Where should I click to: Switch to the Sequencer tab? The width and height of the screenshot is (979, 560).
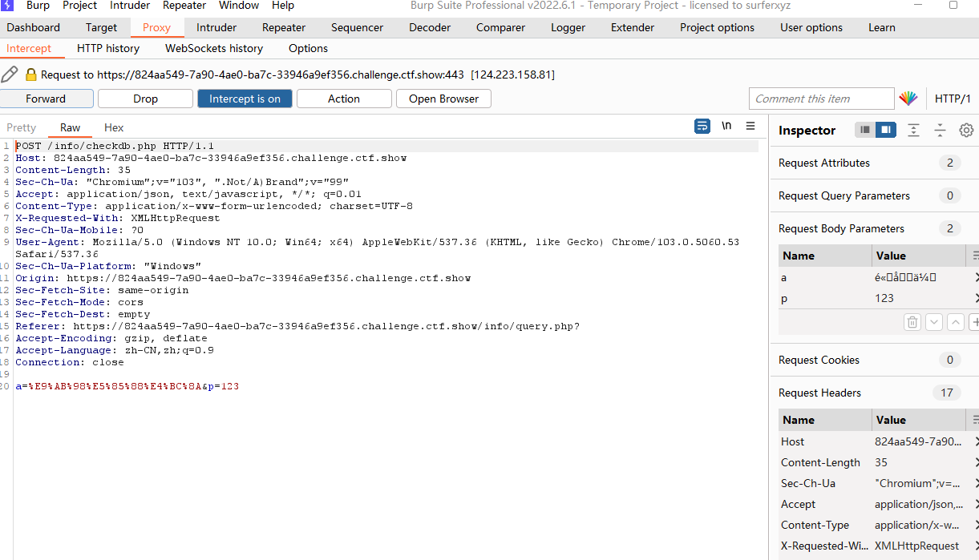[x=357, y=27]
